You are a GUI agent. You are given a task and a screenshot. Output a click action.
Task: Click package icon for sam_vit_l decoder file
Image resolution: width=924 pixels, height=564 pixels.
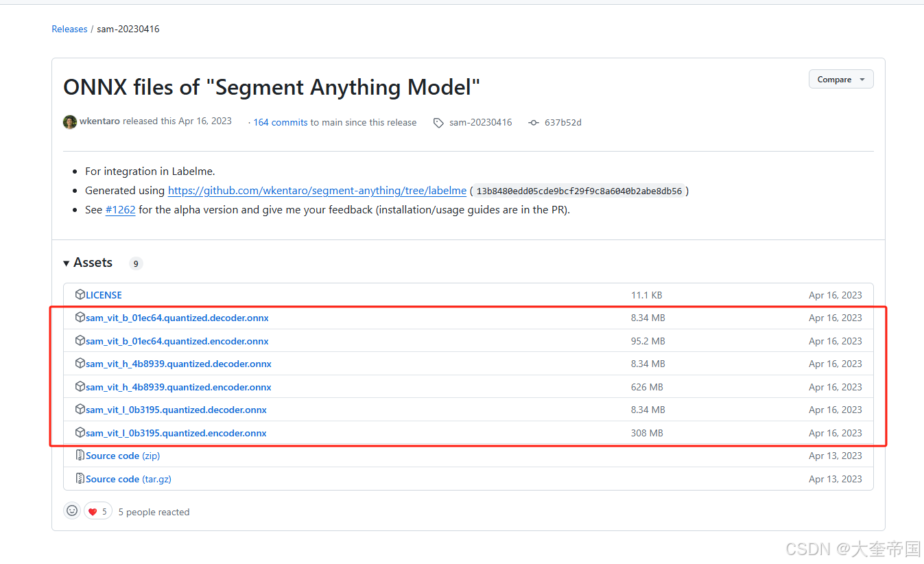[80, 410]
